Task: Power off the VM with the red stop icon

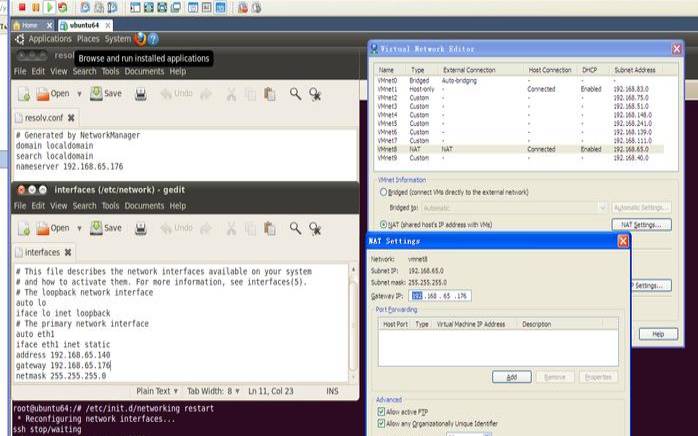Action: pos(22,7)
